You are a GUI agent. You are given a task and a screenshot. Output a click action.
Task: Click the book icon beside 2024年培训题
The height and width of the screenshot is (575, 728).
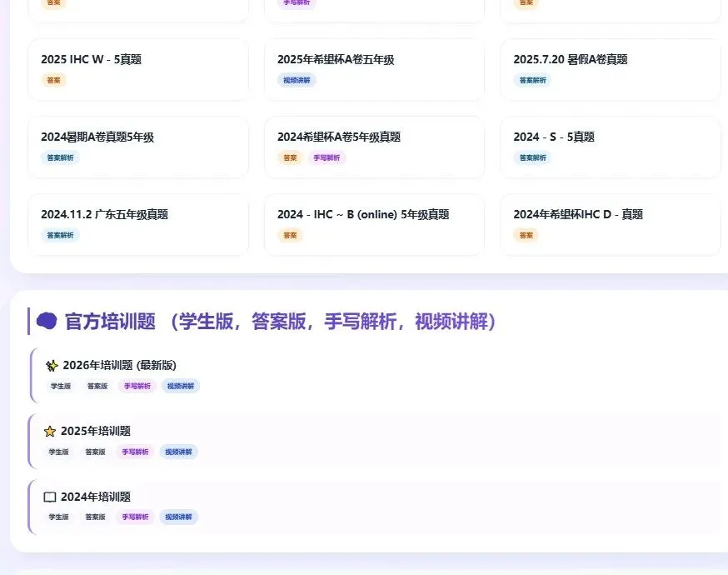click(50, 497)
